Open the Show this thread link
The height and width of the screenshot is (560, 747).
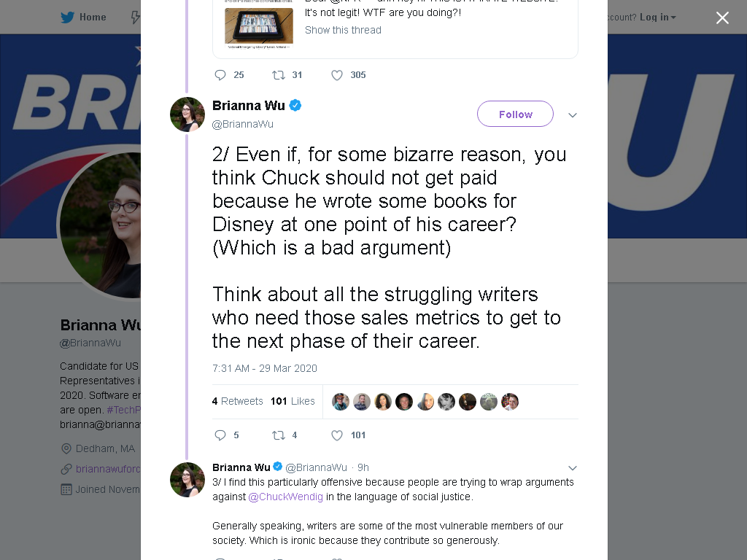343,30
